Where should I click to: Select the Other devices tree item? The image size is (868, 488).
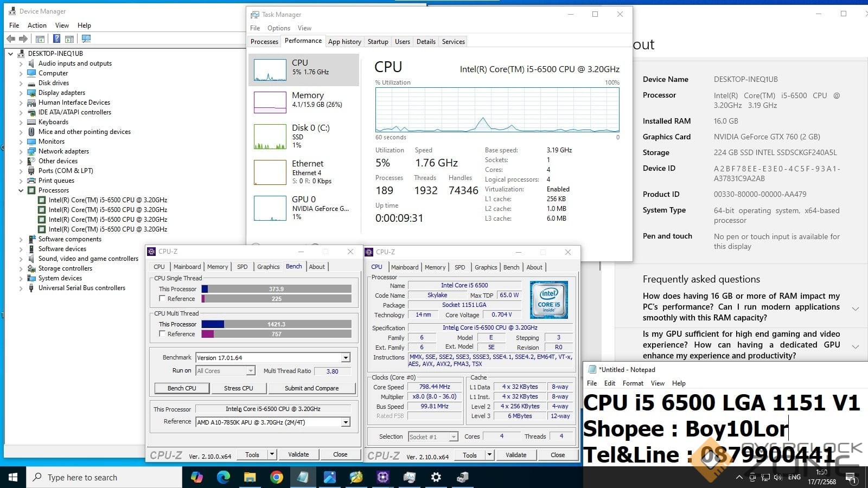pos(58,161)
